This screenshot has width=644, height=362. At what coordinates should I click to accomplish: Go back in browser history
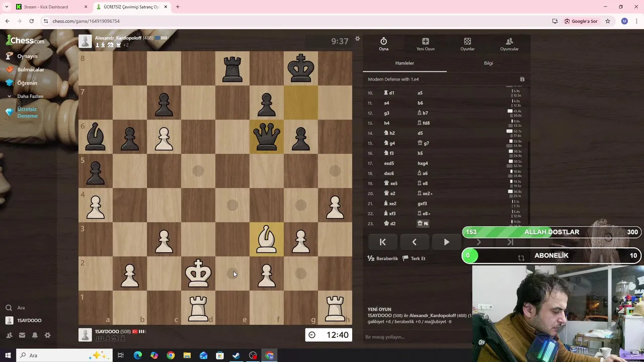pyautogui.click(x=7, y=21)
